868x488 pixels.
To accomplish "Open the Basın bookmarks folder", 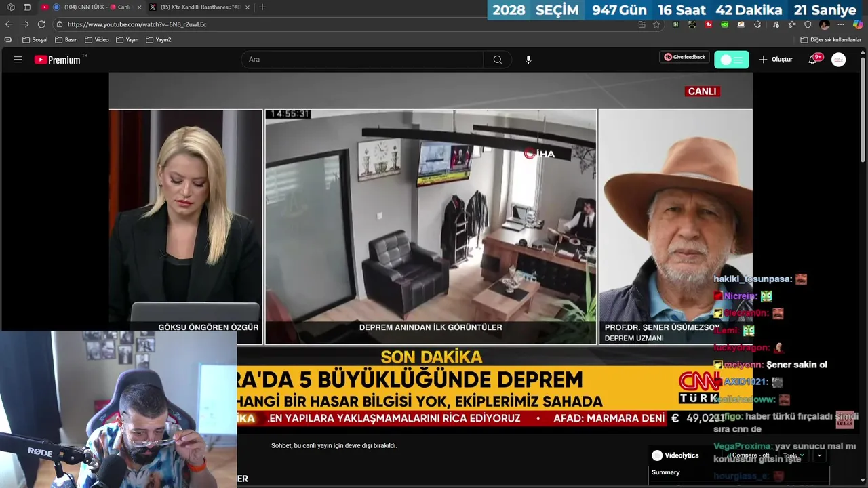I will tap(66, 40).
